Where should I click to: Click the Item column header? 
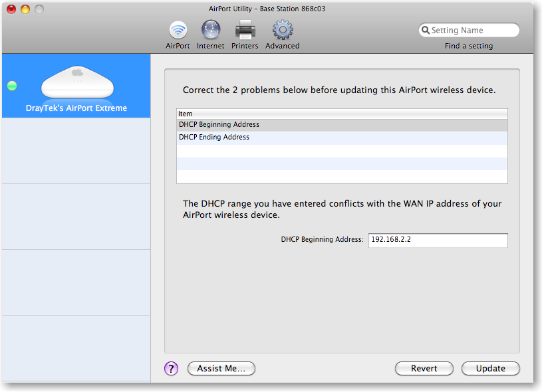click(266, 113)
